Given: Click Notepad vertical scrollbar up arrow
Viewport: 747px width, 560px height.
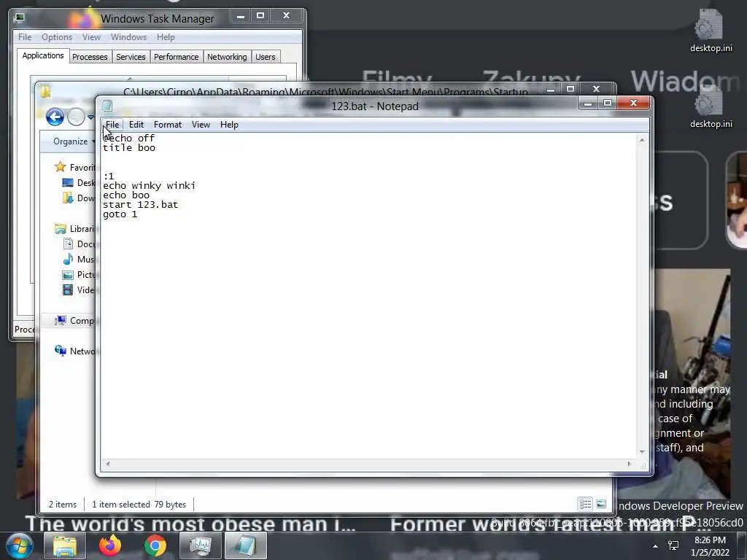Looking at the screenshot, I should [x=642, y=140].
